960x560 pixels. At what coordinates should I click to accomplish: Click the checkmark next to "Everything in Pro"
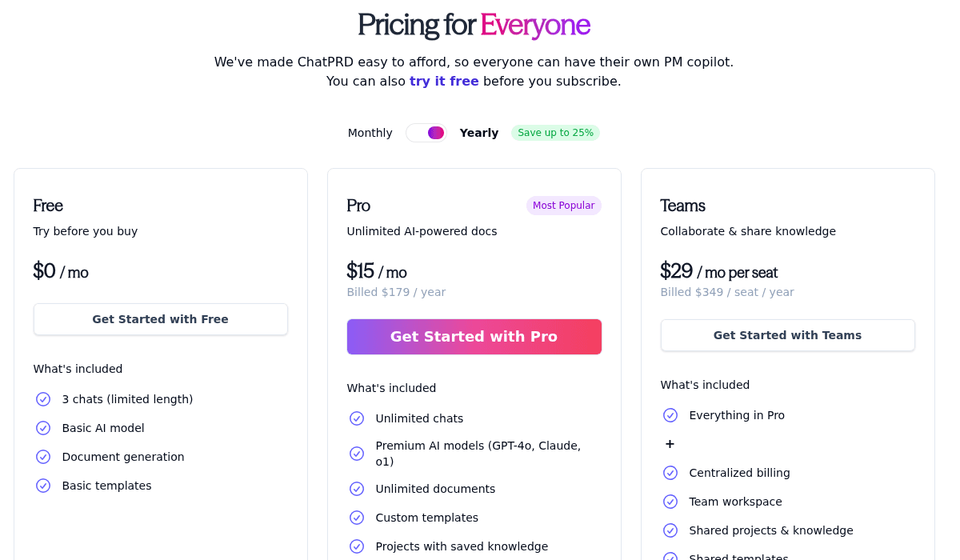670,414
